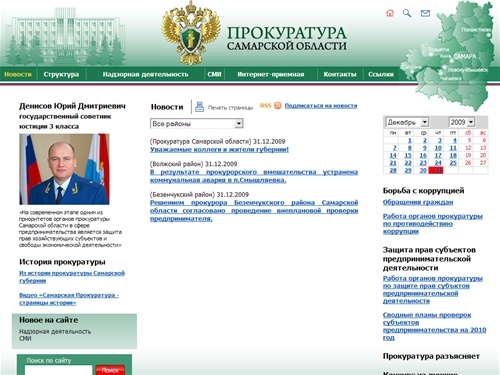500x375 pixels.
Task: Open the СМИ menu item
Action: (214, 74)
